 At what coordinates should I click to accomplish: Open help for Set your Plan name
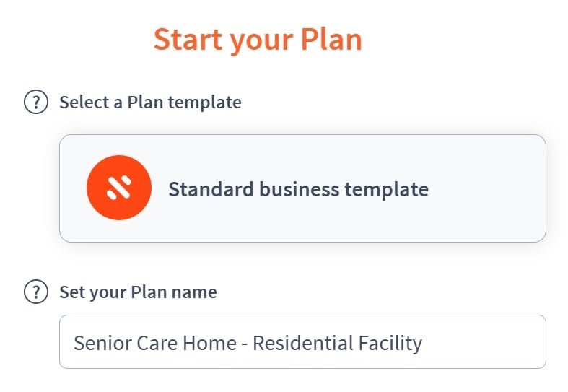pos(36,292)
